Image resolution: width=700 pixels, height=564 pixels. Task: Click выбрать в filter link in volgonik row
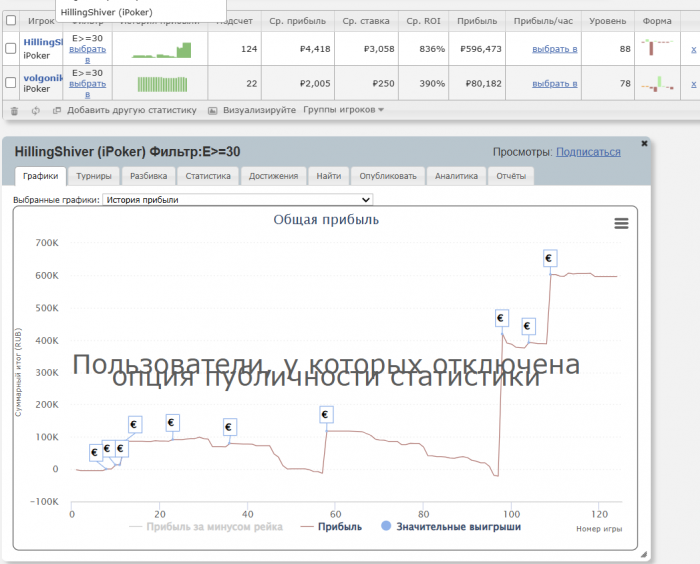(88, 88)
